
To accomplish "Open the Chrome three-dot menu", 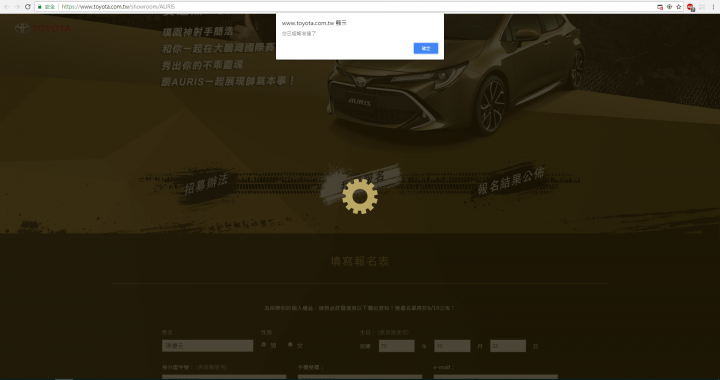I will 713,6.
